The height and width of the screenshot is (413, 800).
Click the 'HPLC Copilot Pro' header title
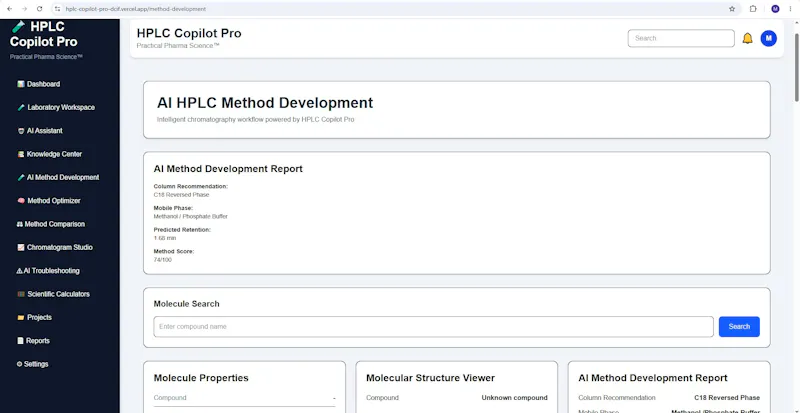[189, 33]
